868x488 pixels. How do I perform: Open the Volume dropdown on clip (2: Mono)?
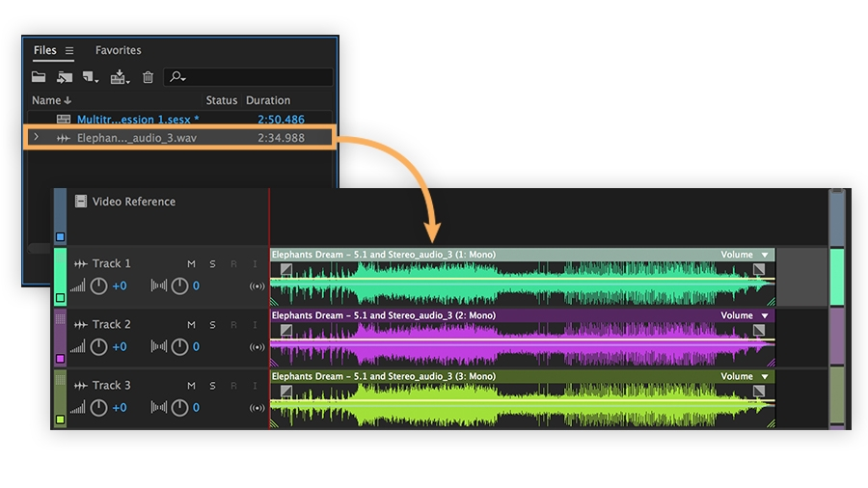pyautogui.click(x=765, y=316)
